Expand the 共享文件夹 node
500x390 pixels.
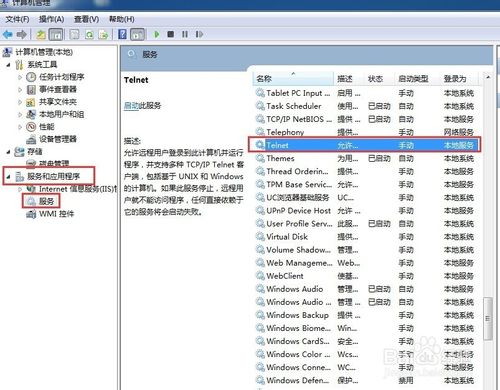tap(20, 102)
